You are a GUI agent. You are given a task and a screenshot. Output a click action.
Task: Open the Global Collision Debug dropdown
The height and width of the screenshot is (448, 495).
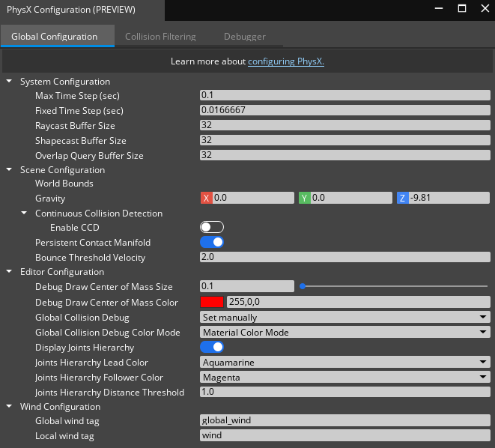344,317
